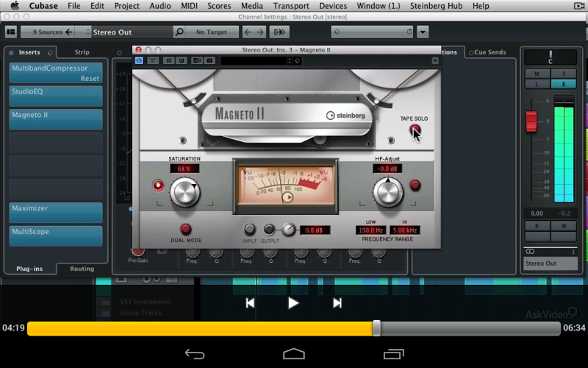
Task: Enable Dual Mode on Magneto II
Action: [x=186, y=229]
